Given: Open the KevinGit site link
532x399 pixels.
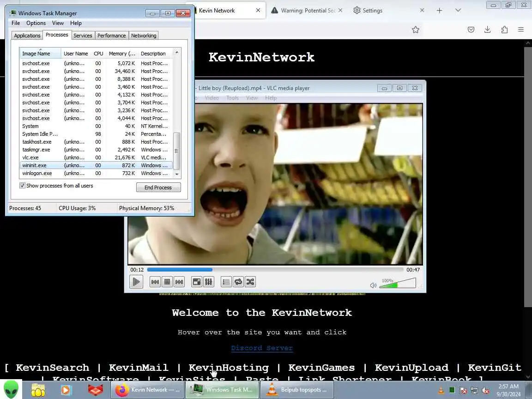Looking at the screenshot, I should (495, 368).
